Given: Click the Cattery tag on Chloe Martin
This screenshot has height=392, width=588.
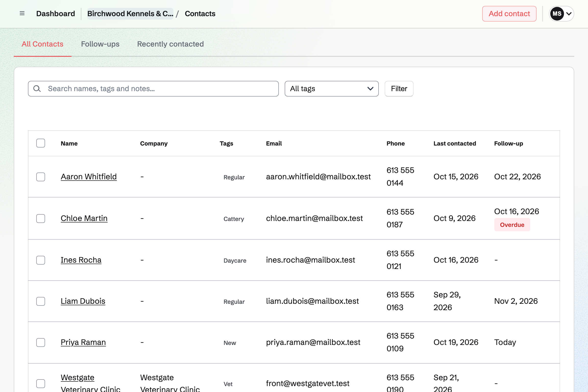Looking at the screenshot, I should [233, 219].
